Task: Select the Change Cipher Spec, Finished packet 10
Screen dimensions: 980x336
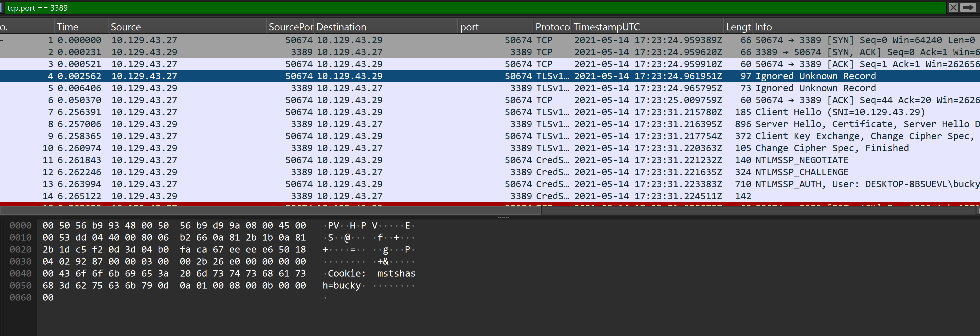Action: (490, 148)
